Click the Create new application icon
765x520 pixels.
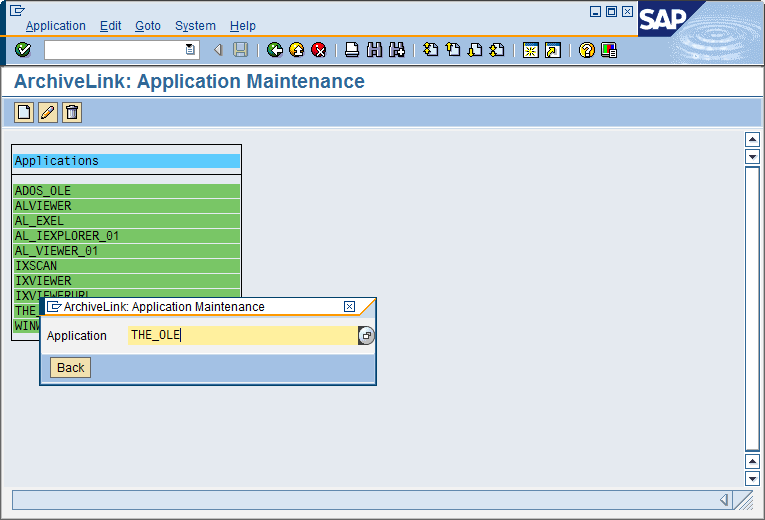24,113
